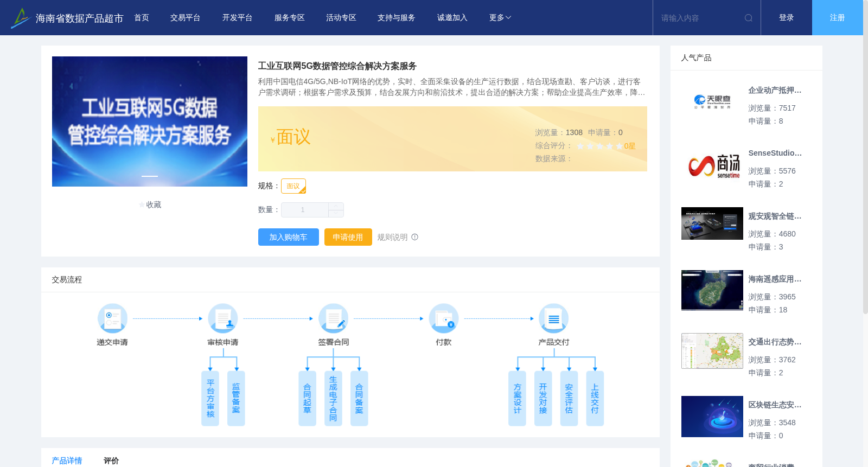Viewport: 868px width, 467px height.
Task: Click the first rating star in 综合评分
Action: click(x=580, y=146)
